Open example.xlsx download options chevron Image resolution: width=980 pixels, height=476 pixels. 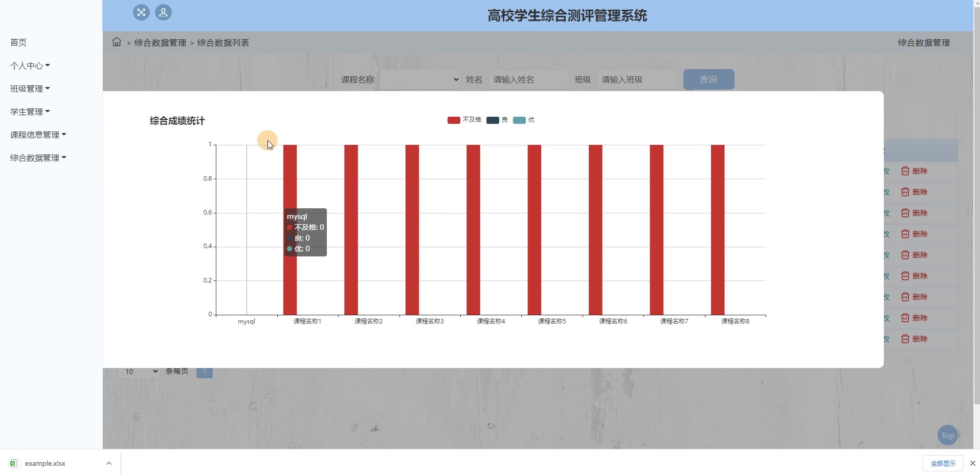[x=108, y=463]
